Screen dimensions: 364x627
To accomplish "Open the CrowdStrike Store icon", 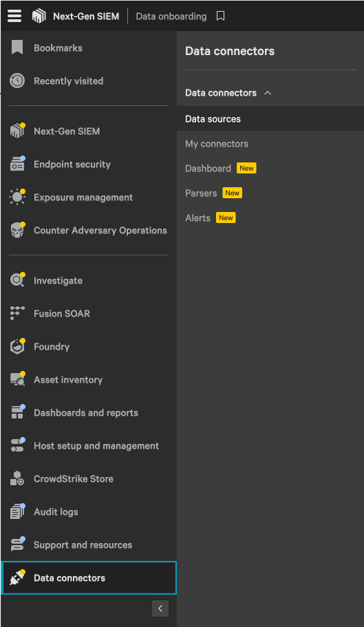I will (17, 478).
